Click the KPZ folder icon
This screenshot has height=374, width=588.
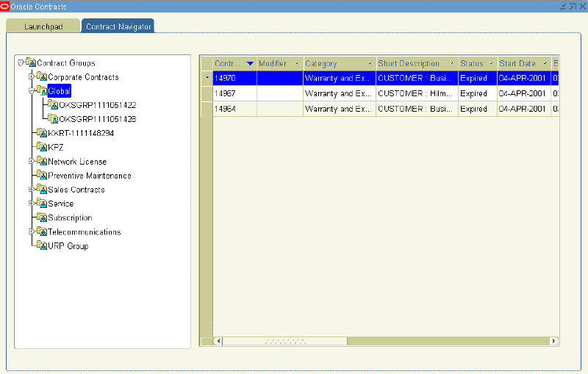point(42,147)
